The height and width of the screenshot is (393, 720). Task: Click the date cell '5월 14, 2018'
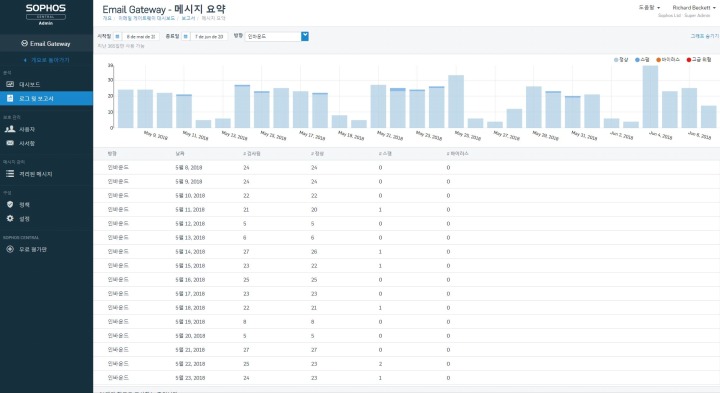click(190, 252)
